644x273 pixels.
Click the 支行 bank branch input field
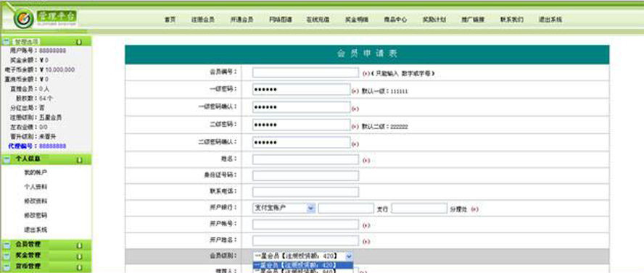pos(346,209)
